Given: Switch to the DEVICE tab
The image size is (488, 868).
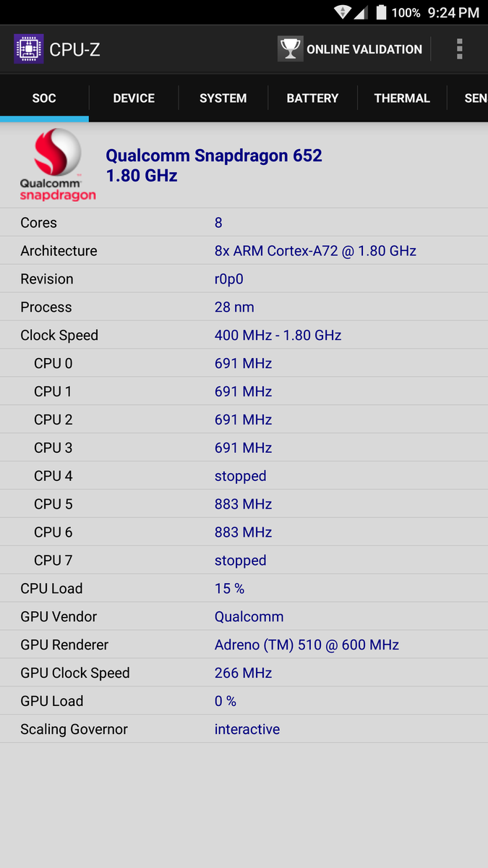Looking at the screenshot, I should 134,98.
